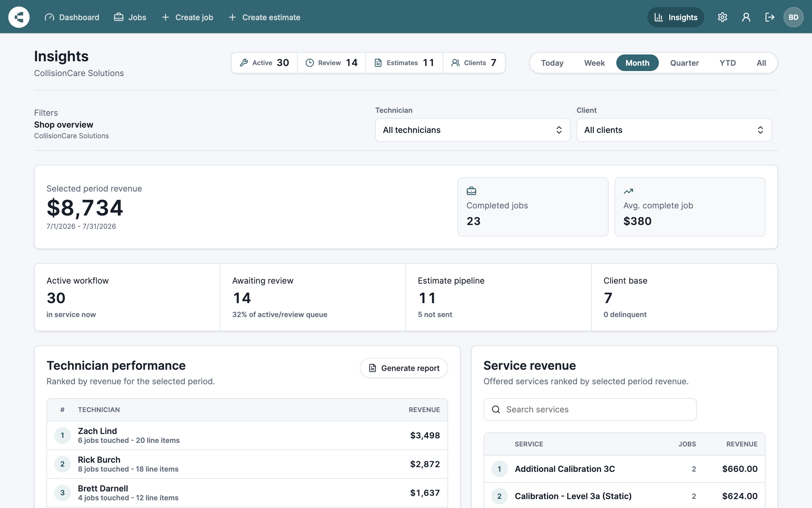Click the plus icon beside Create job
Screen dimensions: 812x508
(x=165, y=17)
